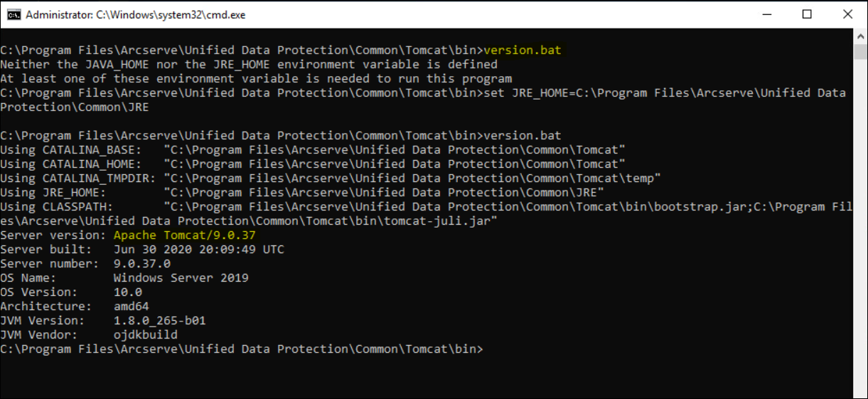This screenshot has height=399, width=868.
Task: Click the OS Name Windows Server 2019 line
Action: 124,278
